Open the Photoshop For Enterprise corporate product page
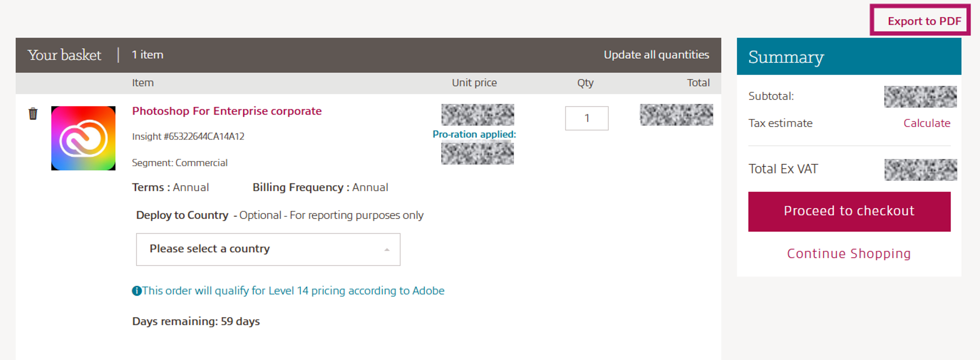980x360 pixels. coord(226,111)
